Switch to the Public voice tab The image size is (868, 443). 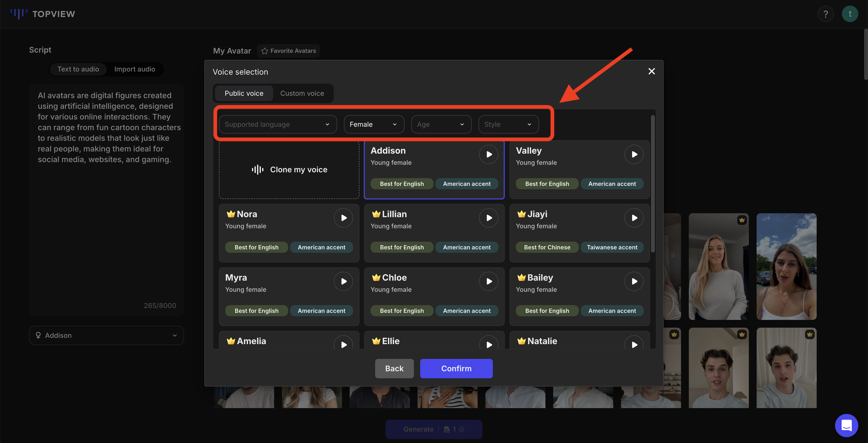coord(244,93)
